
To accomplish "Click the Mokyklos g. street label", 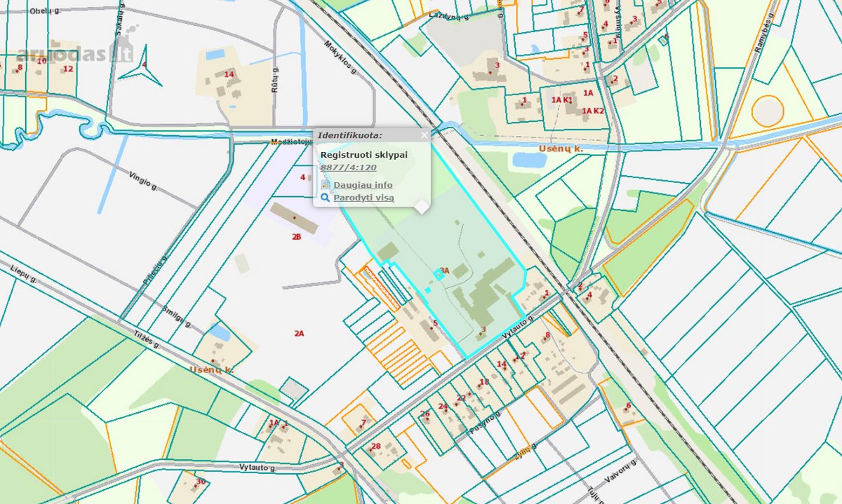I will coord(340,56).
